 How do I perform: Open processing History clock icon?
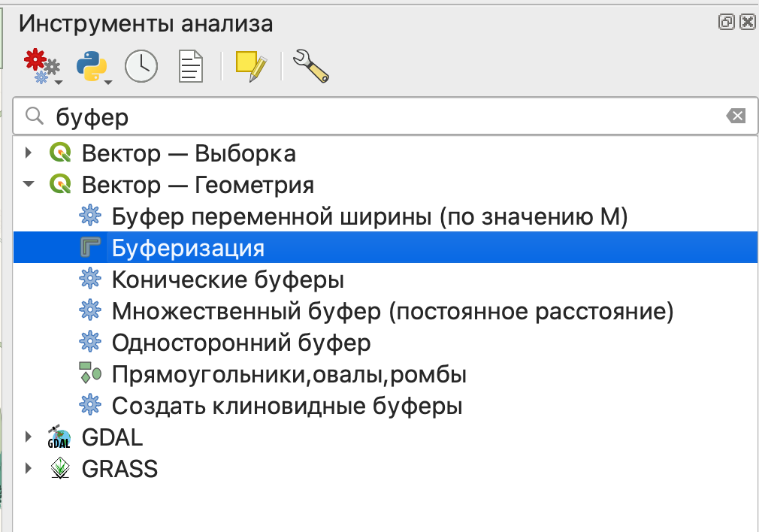point(141,67)
